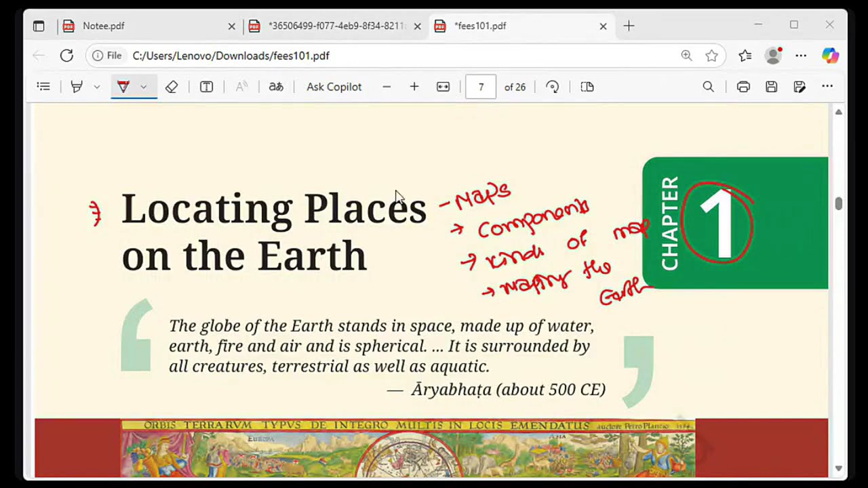Close the 36506499-f077 PDF tab
Screen dimensions: 868x488
tap(417, 26)
